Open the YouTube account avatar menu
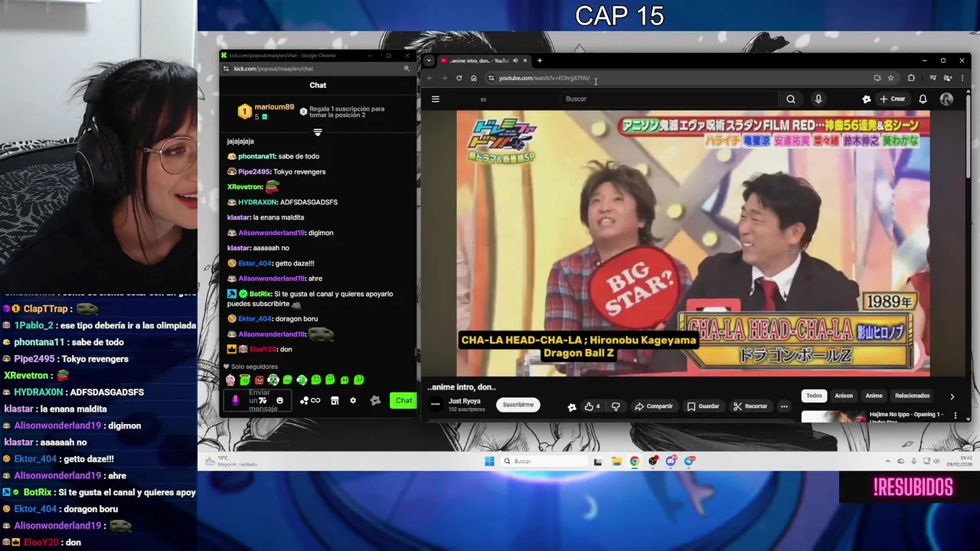This screenshot has width=980, height=551. [x=946, y=99]
